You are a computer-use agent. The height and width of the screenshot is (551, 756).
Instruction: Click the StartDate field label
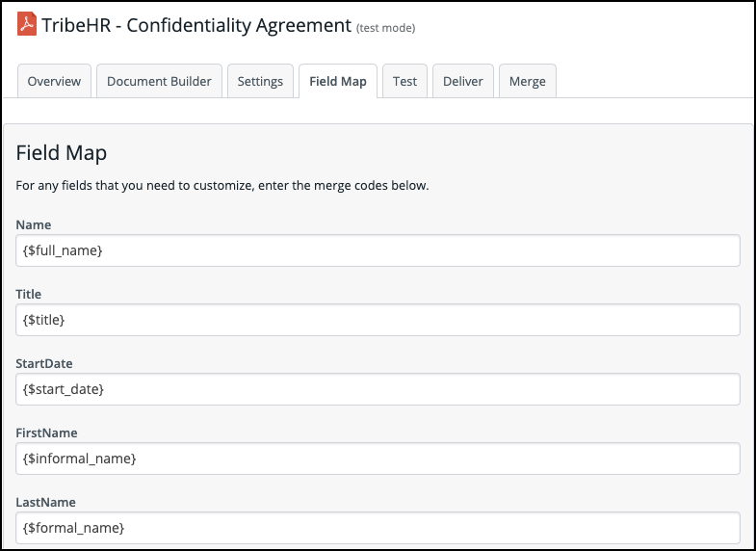pos(44,363)
